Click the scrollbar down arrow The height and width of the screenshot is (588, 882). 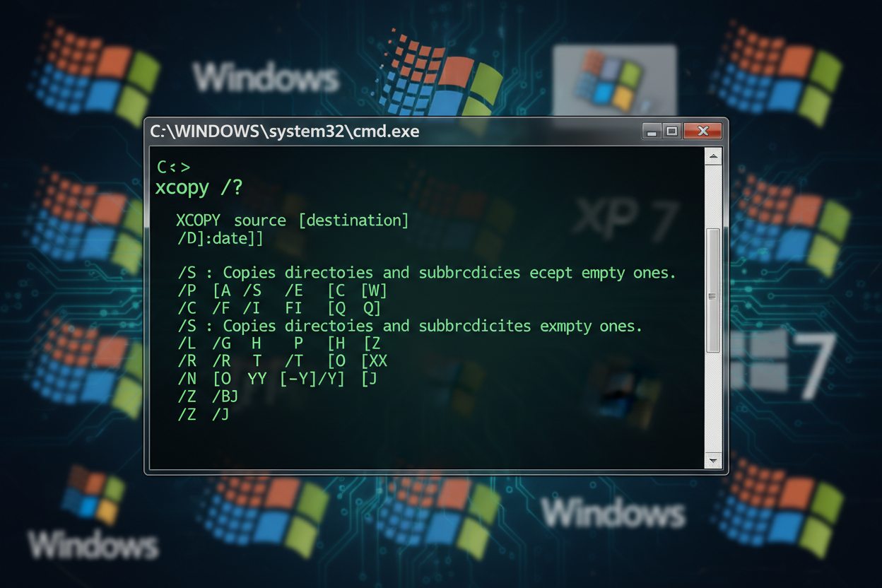point(713,461)
